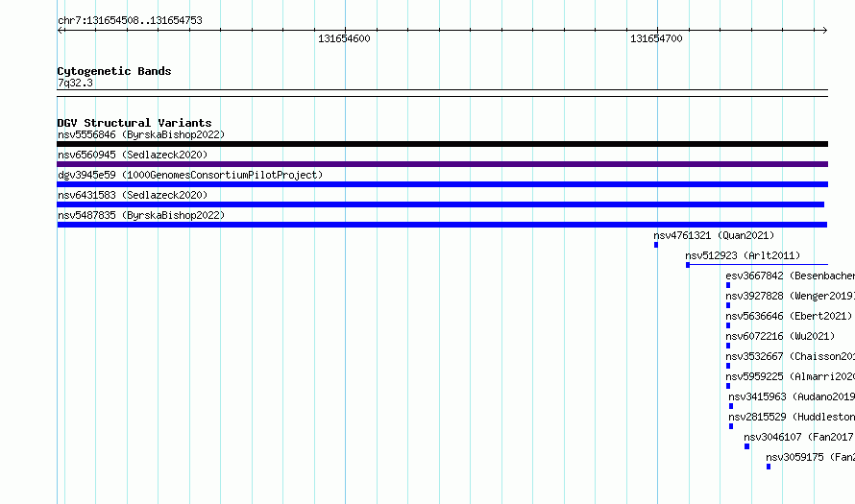This screenshot has width=855, height=504.
Task: Click the nsv5487835 (ByrskaBishop2022) label
Action: [141, 215]
